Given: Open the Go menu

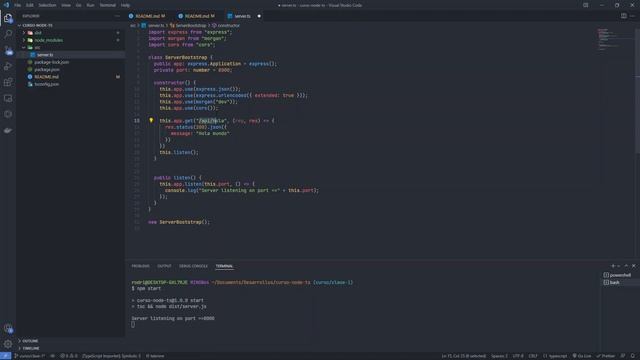Looking at the screenshot, I should (78, 5).
